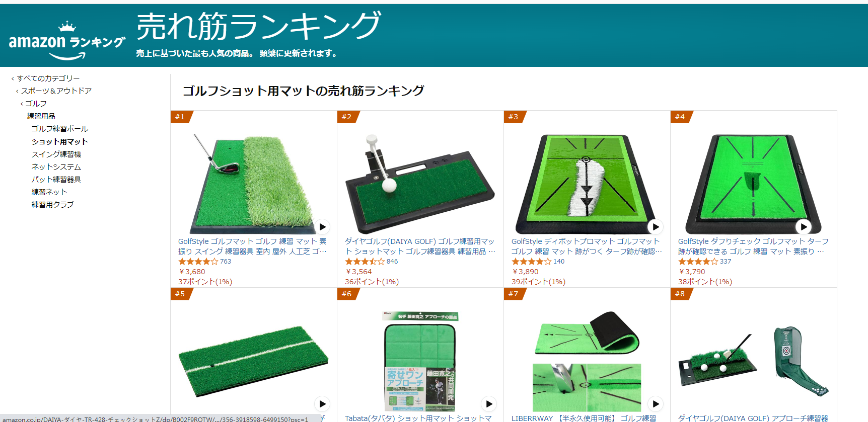Viewport: 868px width, 422px height.
Task: Click star rating of #2 DAIYA GOLF mat
Action: coord(365,262)
